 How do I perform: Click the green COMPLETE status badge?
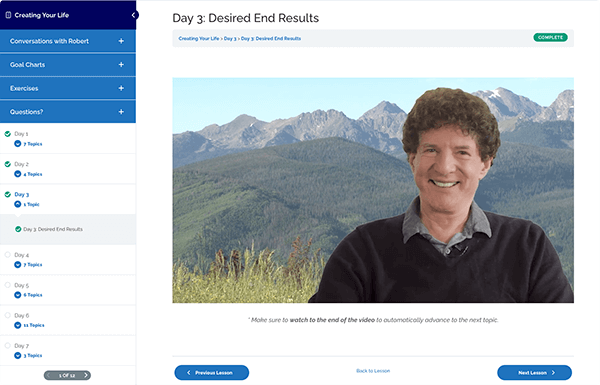tap(550, 37)
